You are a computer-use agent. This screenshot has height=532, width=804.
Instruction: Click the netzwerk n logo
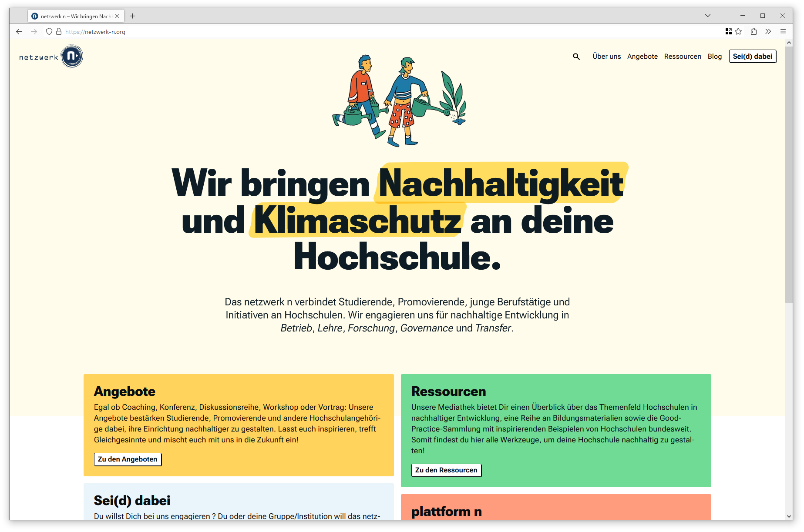tap(51, 57)
